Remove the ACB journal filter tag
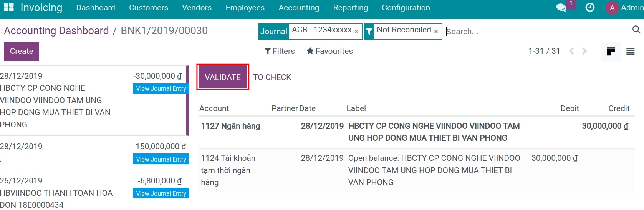 356,32
